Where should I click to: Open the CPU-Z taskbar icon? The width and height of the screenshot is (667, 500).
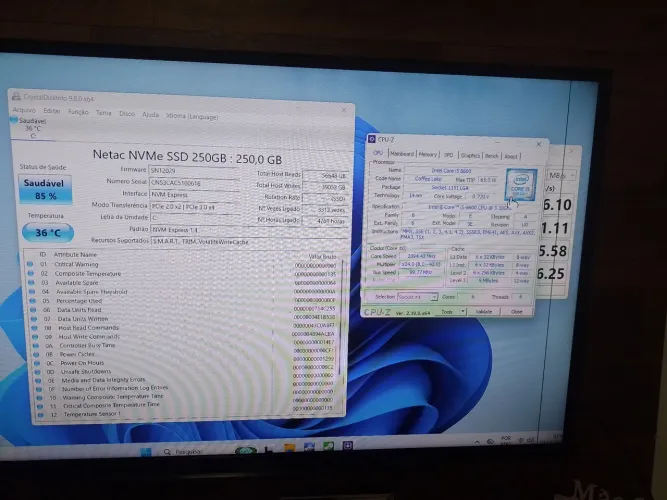(348, 446)
